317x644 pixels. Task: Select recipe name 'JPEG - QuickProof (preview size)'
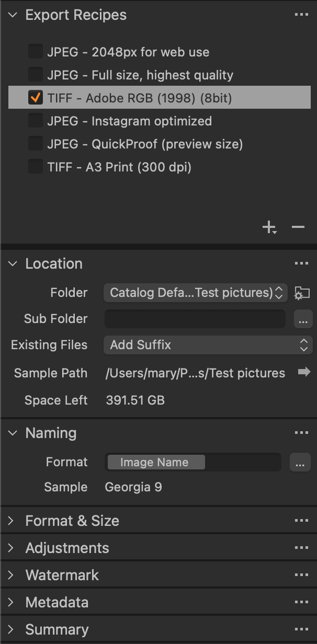point(145,144)
